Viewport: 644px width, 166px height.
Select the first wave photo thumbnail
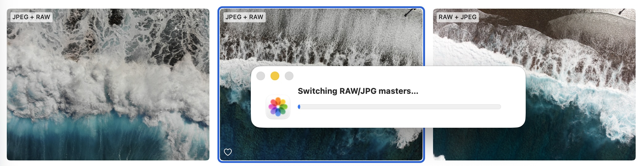108,93
